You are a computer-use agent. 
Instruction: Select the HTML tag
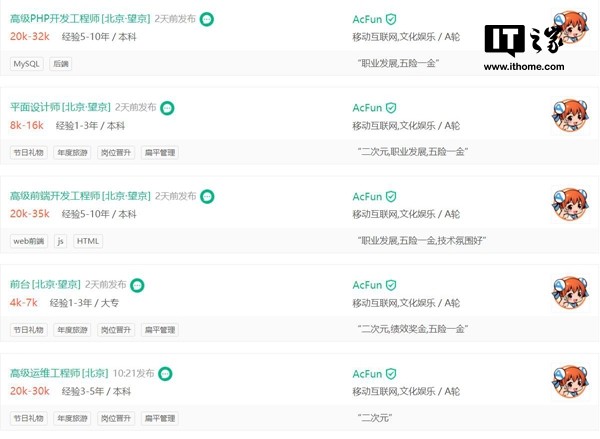(x=88, y=241)
